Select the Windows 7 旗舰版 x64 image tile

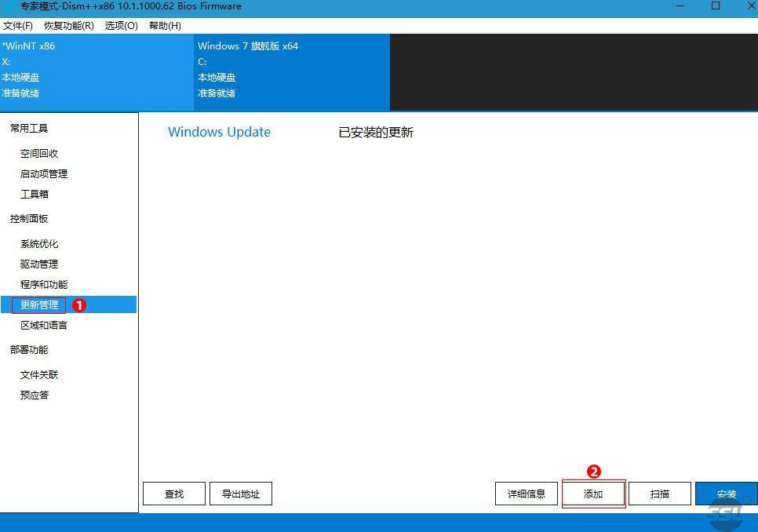coord(291,70)
